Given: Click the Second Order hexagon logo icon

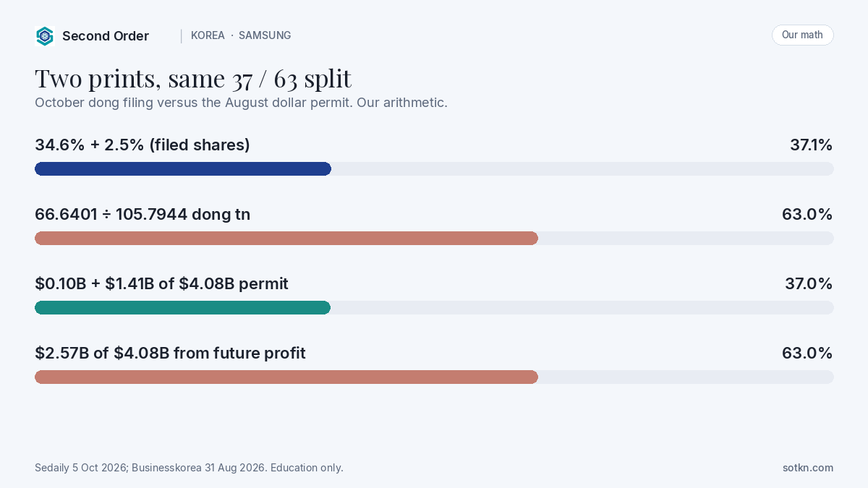Looking at the screenshot, I should coord(45,36).
